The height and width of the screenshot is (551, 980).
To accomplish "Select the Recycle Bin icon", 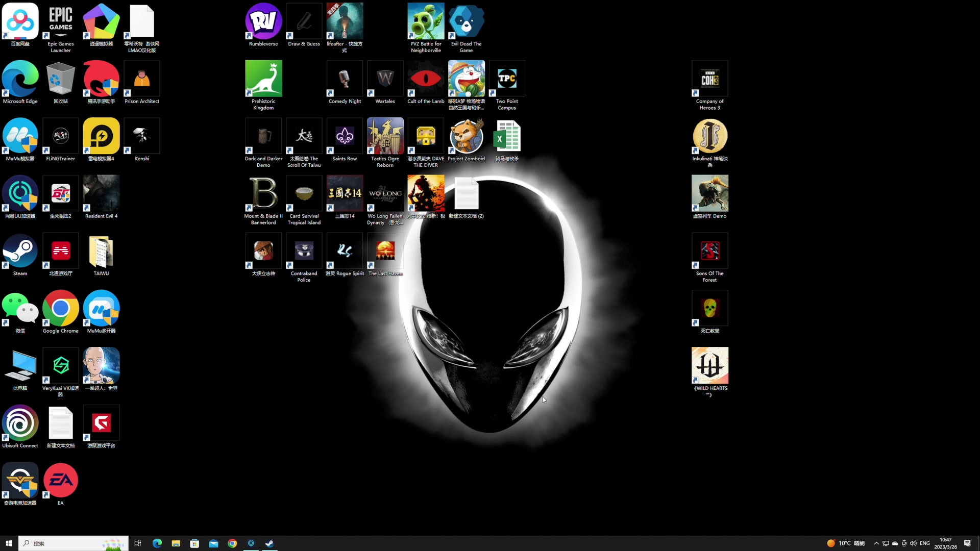I will click(61, 82).
